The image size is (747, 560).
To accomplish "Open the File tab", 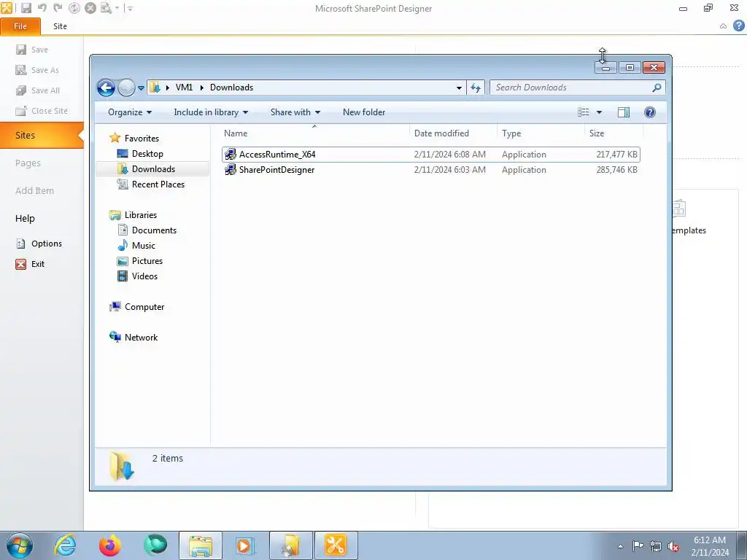I will (20, 26).
